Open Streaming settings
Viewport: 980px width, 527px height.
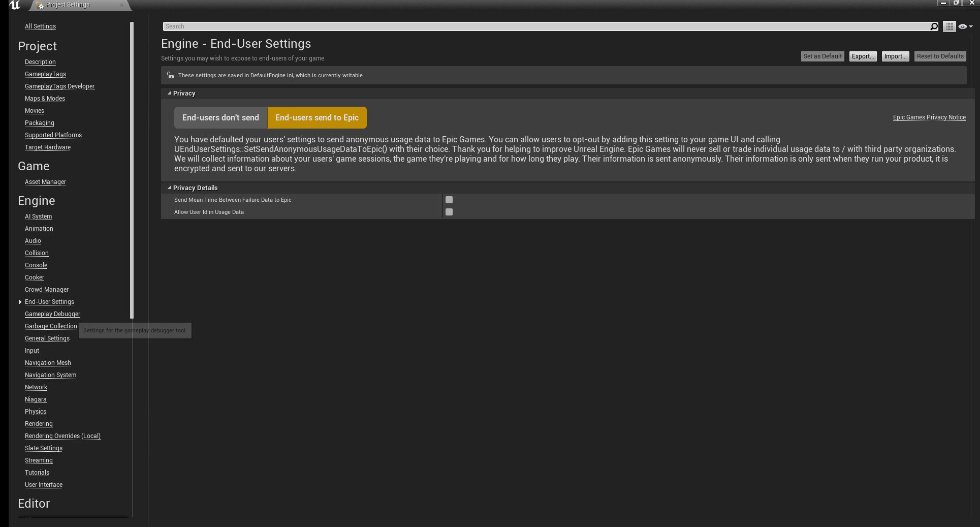[39, 460]
